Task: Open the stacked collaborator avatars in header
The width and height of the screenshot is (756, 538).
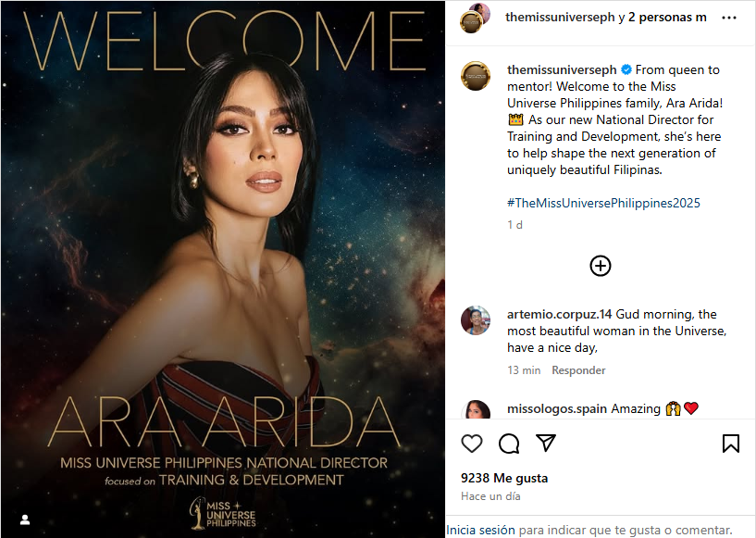Action: [x=475, y=19]
